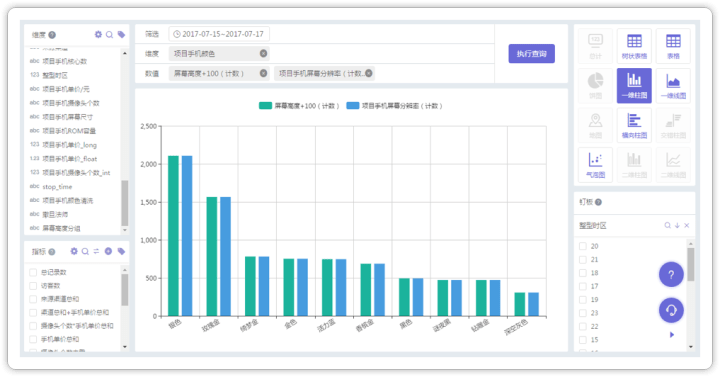Search metrics via magnifier in 指标 panel
The height and width of the screenshot is (377, 720).
pos(85,251)
